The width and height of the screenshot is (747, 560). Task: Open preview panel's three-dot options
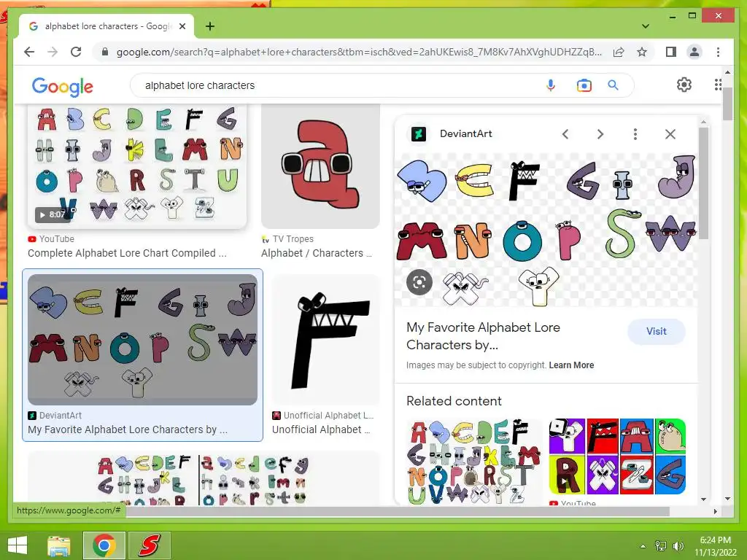pyautogui.click(x=635, y=134)
